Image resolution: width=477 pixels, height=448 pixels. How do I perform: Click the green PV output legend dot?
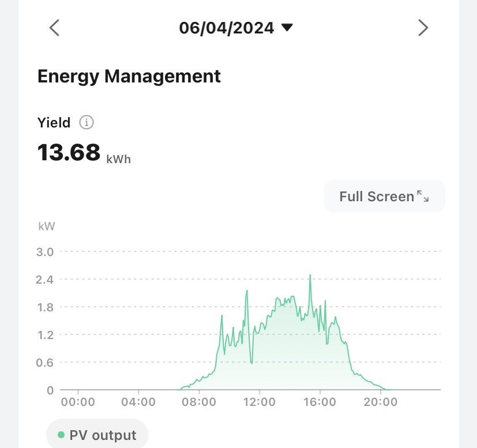coord(61,435)
